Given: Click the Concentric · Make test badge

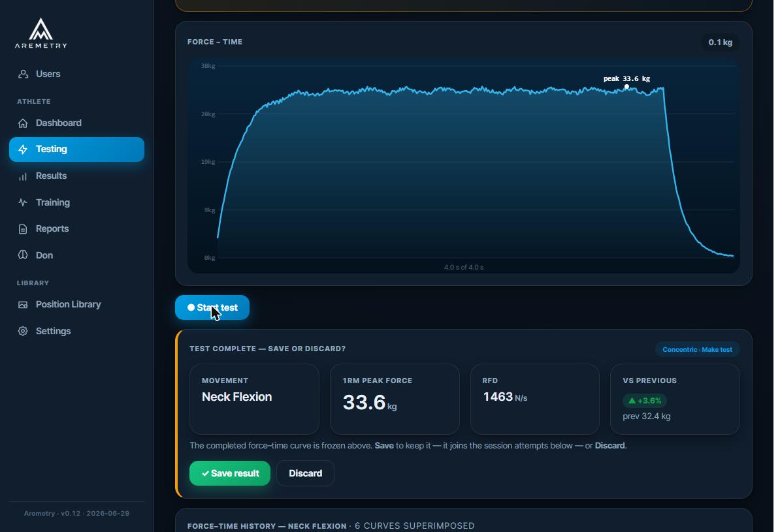Looking at the screenshot, I should [x=697, y=349].
